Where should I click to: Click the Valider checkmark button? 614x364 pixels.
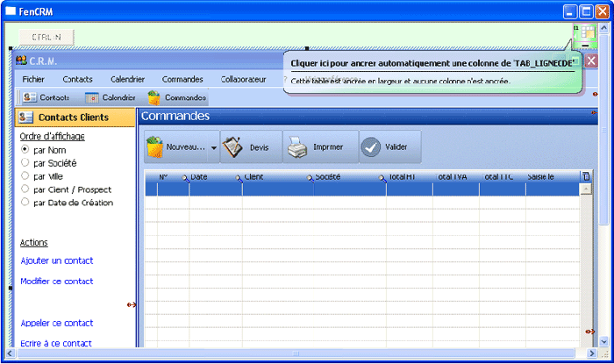pos(389,147)
